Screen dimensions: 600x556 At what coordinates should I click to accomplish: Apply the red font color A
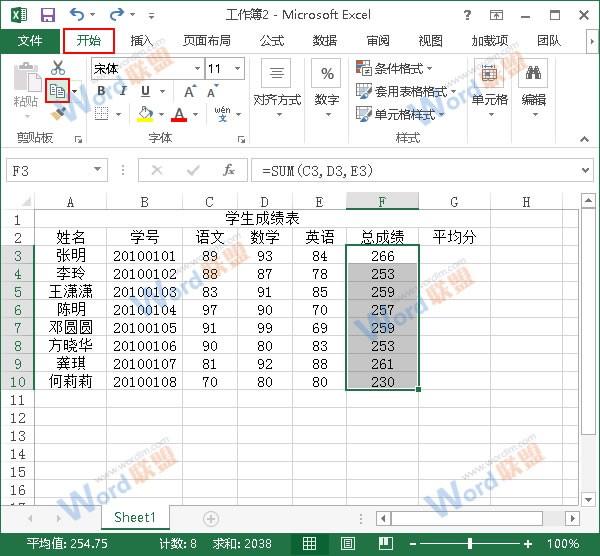point(179,114)
